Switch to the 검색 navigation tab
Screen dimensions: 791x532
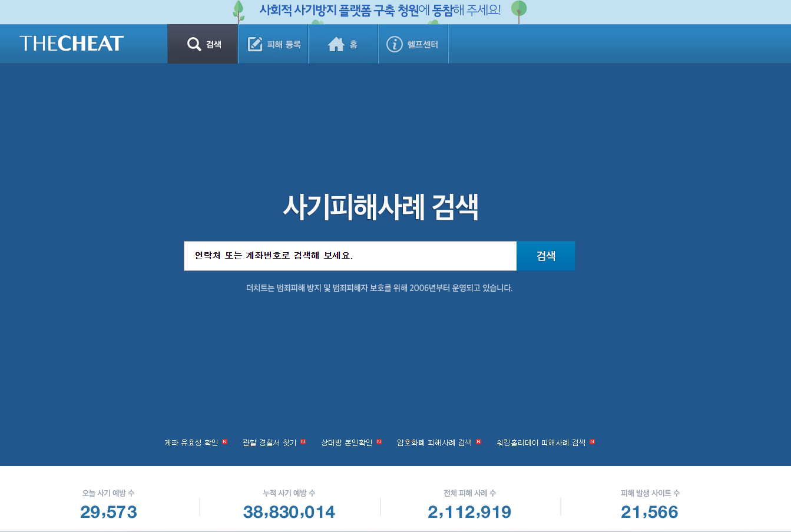point(203,43)
